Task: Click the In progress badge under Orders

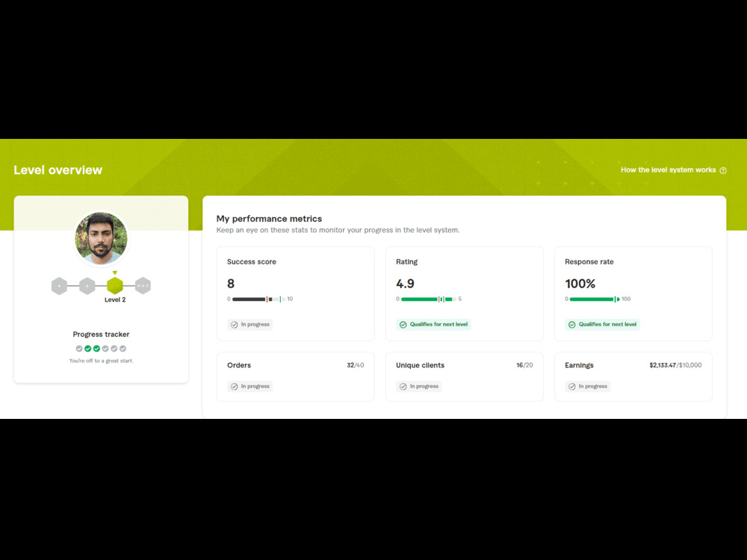Action: [250, 386]
